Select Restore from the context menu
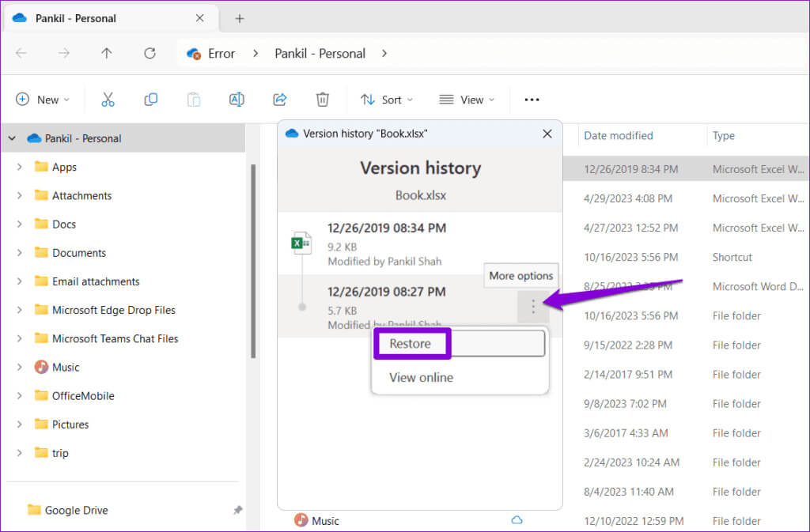This screenshot has height=532, width=810. point(411,344)
